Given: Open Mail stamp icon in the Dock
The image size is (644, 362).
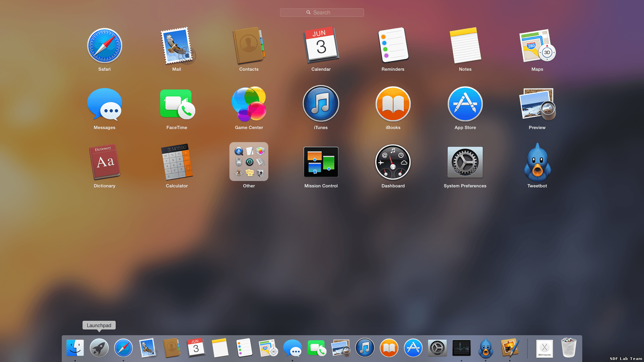Looking at the screenshot, I should coord(148,348).
